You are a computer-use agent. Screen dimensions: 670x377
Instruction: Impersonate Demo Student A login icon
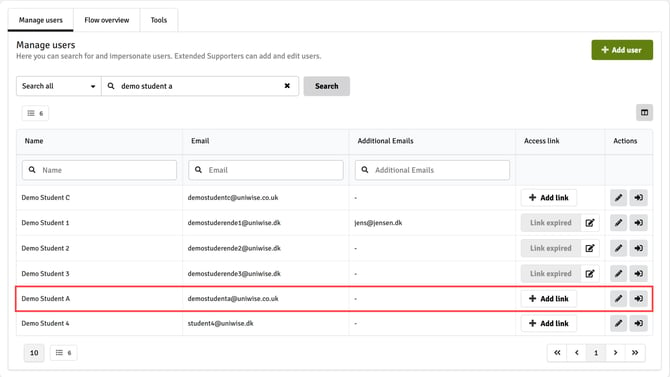638,298
